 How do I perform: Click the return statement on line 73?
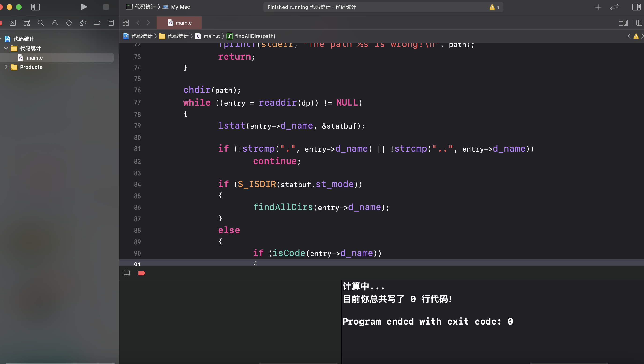(236, 57)
